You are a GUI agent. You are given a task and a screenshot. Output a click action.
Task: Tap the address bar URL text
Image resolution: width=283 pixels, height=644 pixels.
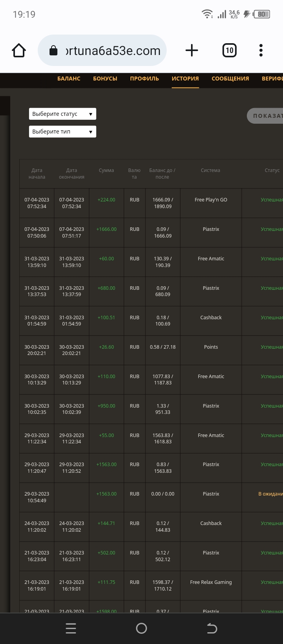point(113,51)
